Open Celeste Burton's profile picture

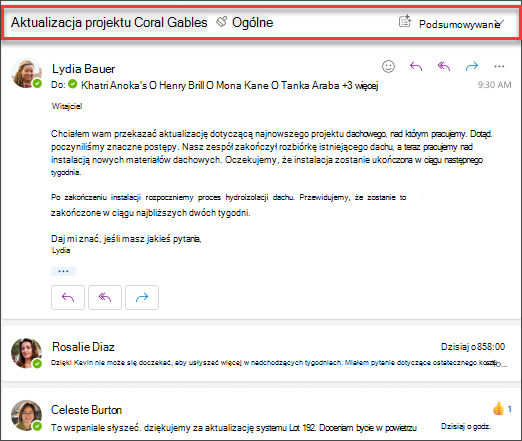click(x=26, y=415)
